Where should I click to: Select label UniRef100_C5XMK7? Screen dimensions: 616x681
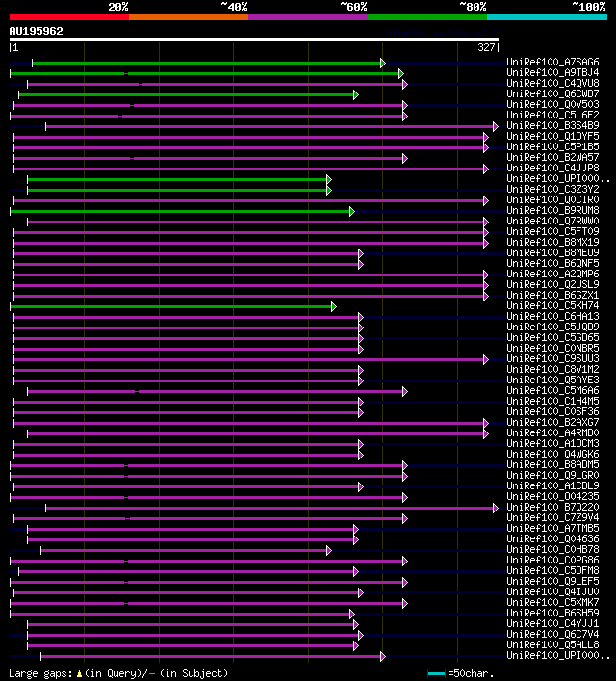pos(552,602)
